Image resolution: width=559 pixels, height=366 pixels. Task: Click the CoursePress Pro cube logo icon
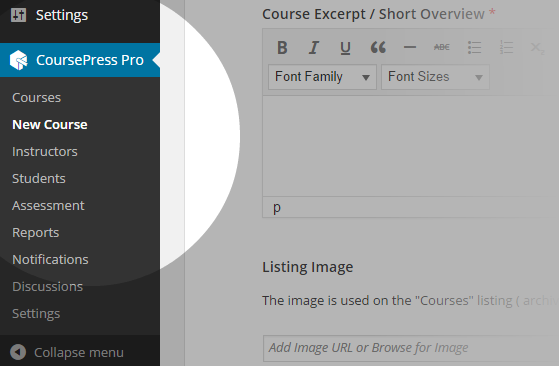click(x=19, y=60)
